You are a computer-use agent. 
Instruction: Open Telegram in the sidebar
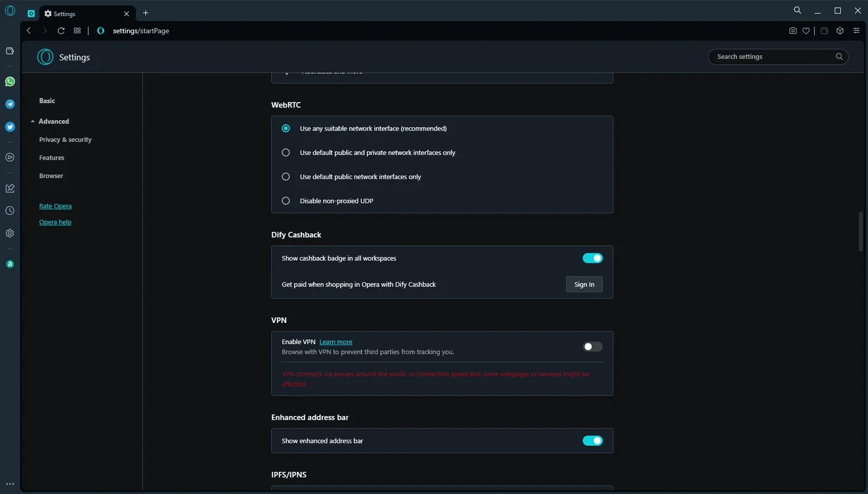(10, 104)
